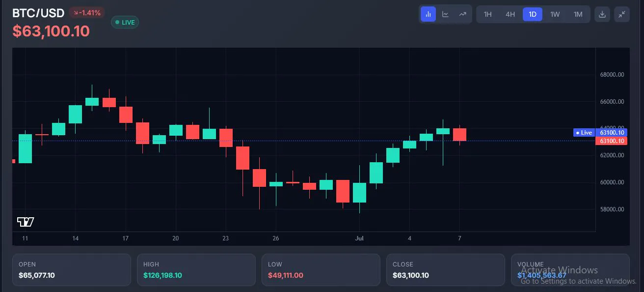Viewport: 644px width, 292px height.
Task: Click the 62000.00 price axis label
Action: pos(612,155)
